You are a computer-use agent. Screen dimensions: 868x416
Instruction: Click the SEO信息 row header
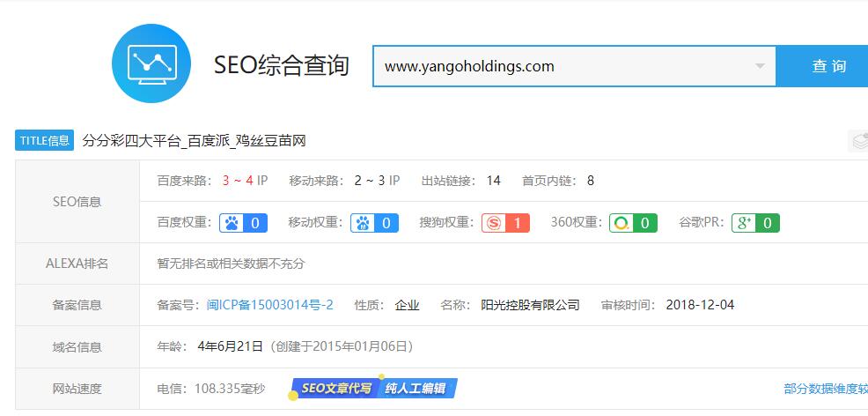click(77, 202)
